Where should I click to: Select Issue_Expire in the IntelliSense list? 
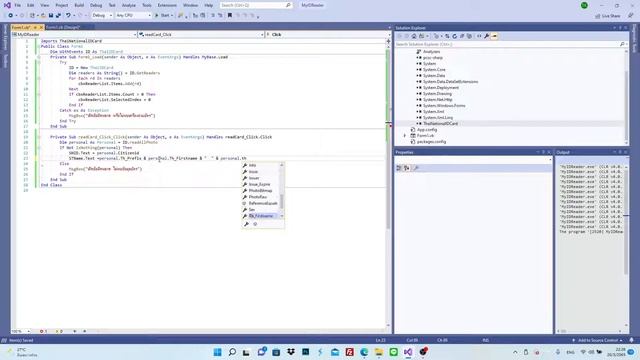[259, 184]
